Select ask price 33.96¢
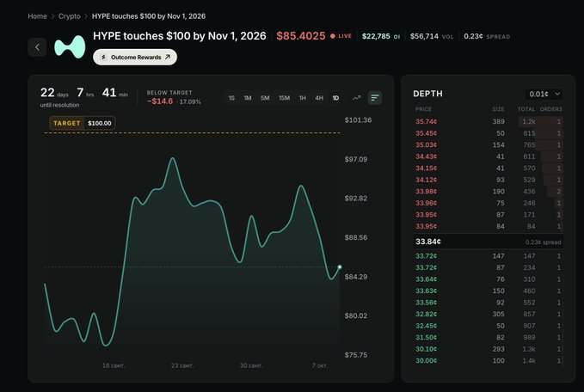Screen dimensions: 584x392 coord(427,203)
